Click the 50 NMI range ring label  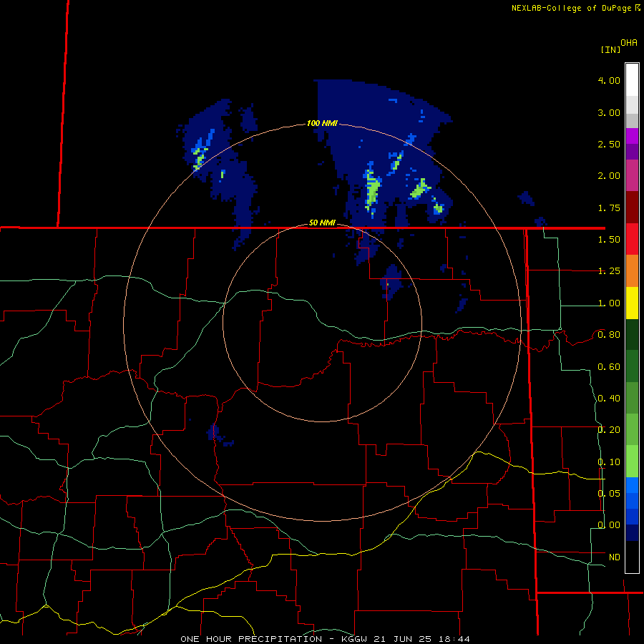click(x=322, y=223)
